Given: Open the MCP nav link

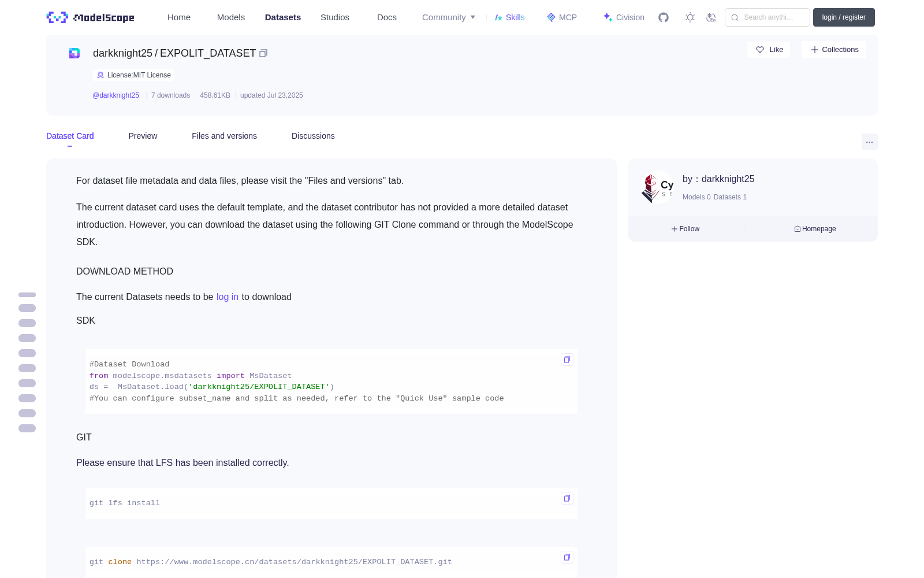Looking at the screenshot, I should pyautogui.click(x=562, y=17).
